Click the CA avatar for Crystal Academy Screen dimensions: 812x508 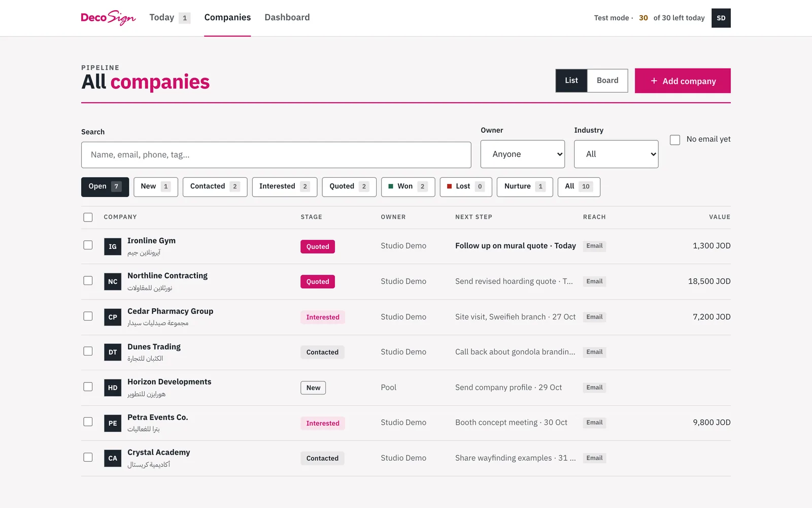click(113, 458)
